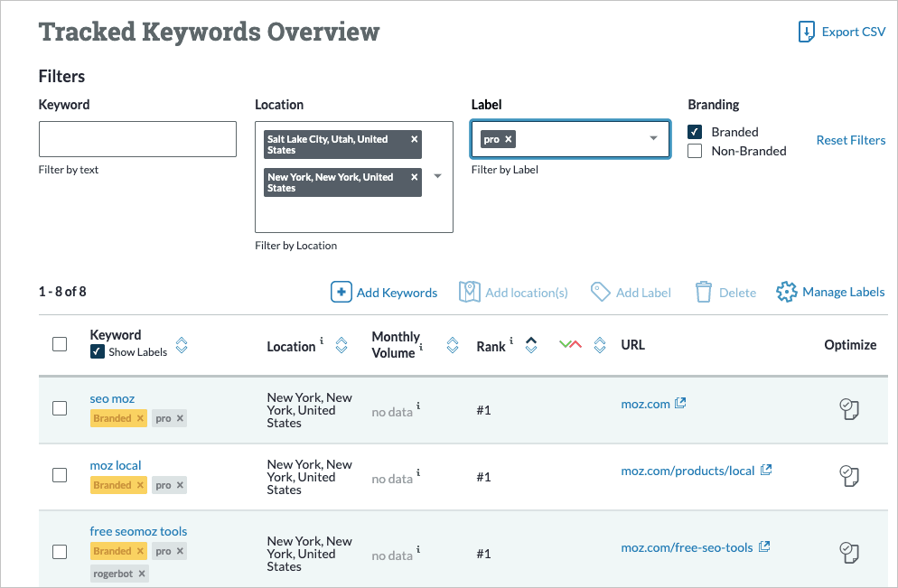This screenshot has width=898, height=588.
Task: Sort by Rank using its chevron
Action: [530, 345]
